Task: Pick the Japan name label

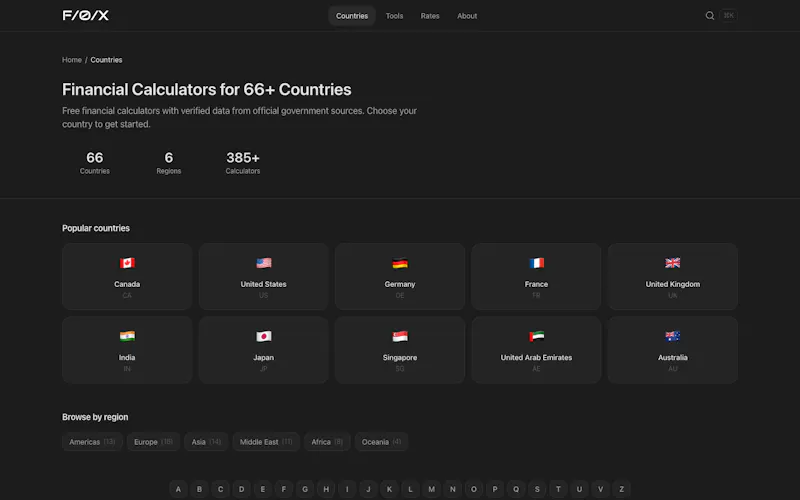Action: [264, 358]
